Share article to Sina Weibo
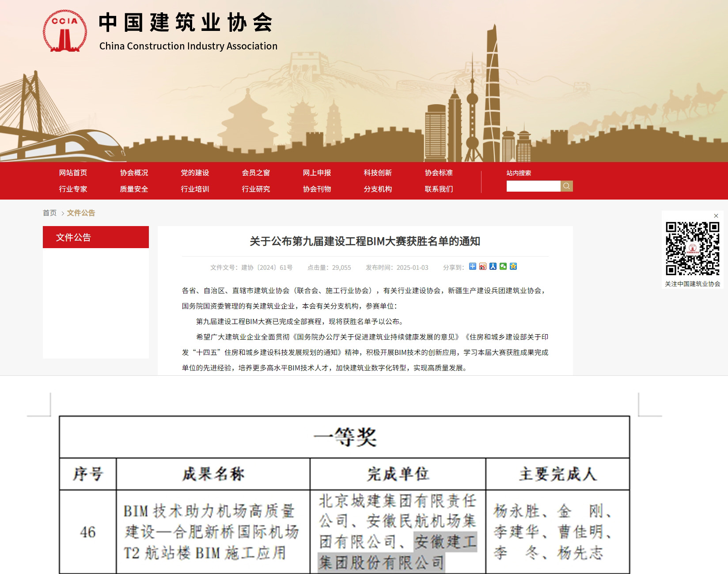The height and width of the screenshot is (574, 728). click(482, 266)
